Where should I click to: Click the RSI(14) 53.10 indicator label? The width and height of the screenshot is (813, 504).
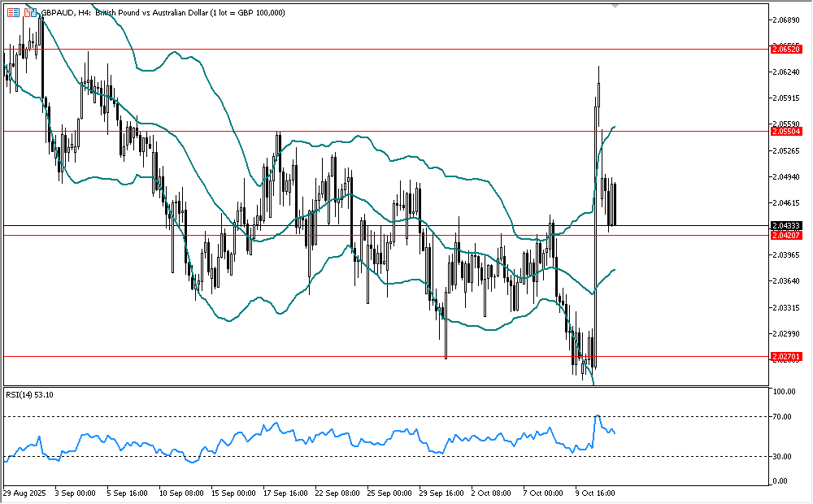[x=31, y=396]
